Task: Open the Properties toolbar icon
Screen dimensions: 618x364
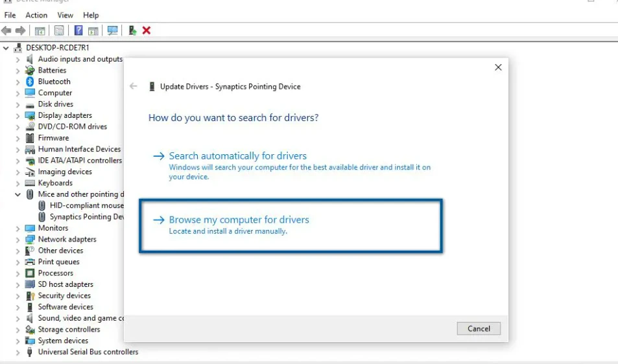Action: (x=59, y=30)
